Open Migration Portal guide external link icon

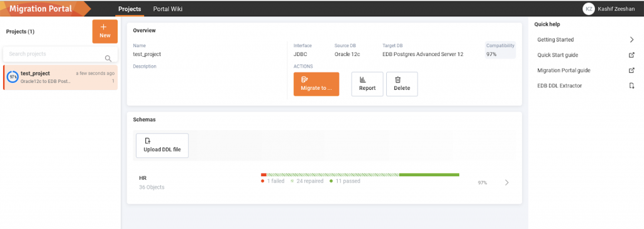[x=631, y=70]
